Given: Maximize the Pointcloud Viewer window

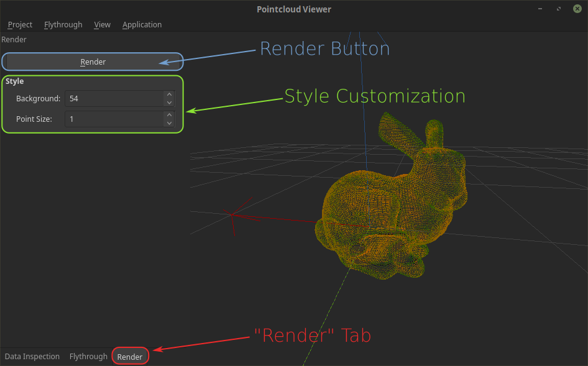Looking at the screenshot, I should click(559, 9).
